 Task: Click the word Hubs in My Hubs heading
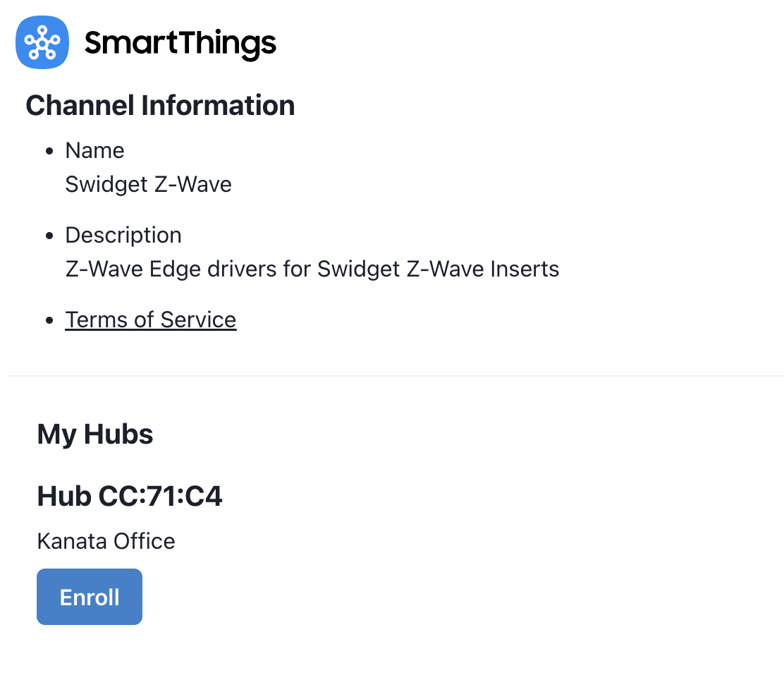pos(118,434)
